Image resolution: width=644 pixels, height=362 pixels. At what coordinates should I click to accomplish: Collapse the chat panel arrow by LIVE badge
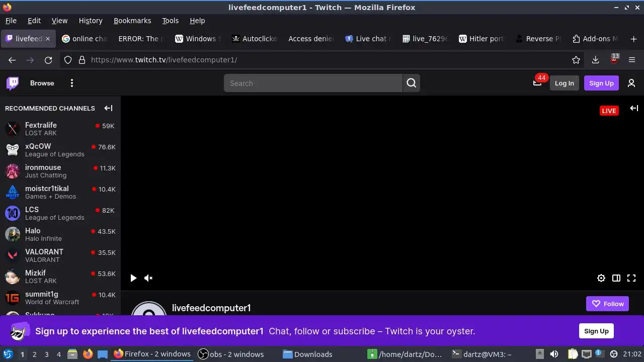pos(634,108)
